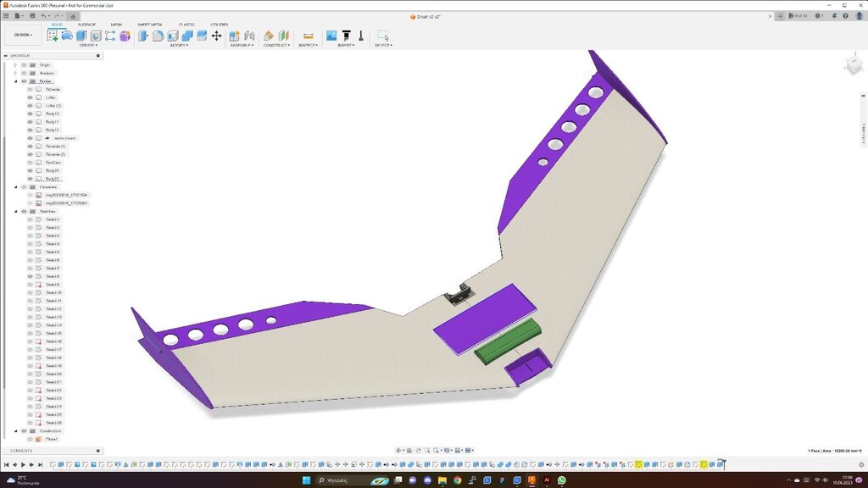The height and width of the screenshot is (488, 868).
Task: Open the Sheet Metal tab
Action: (150, 25)
